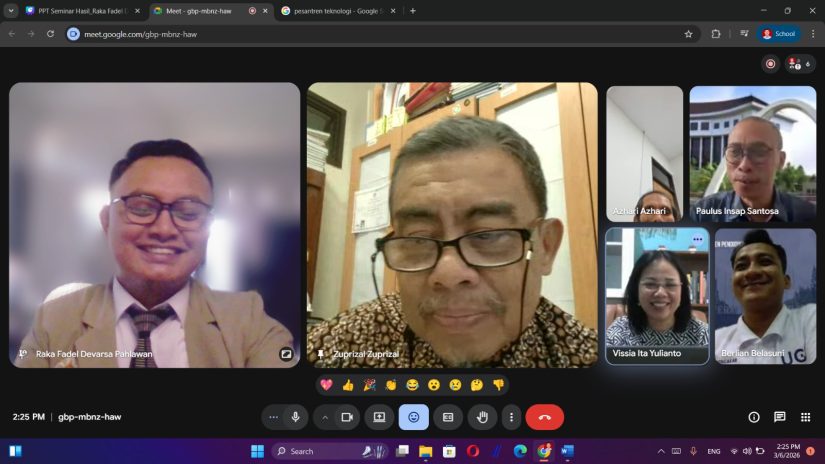825x464 pixels.
Task: Mute the microphone in Meet
Action: coord(295,417)
